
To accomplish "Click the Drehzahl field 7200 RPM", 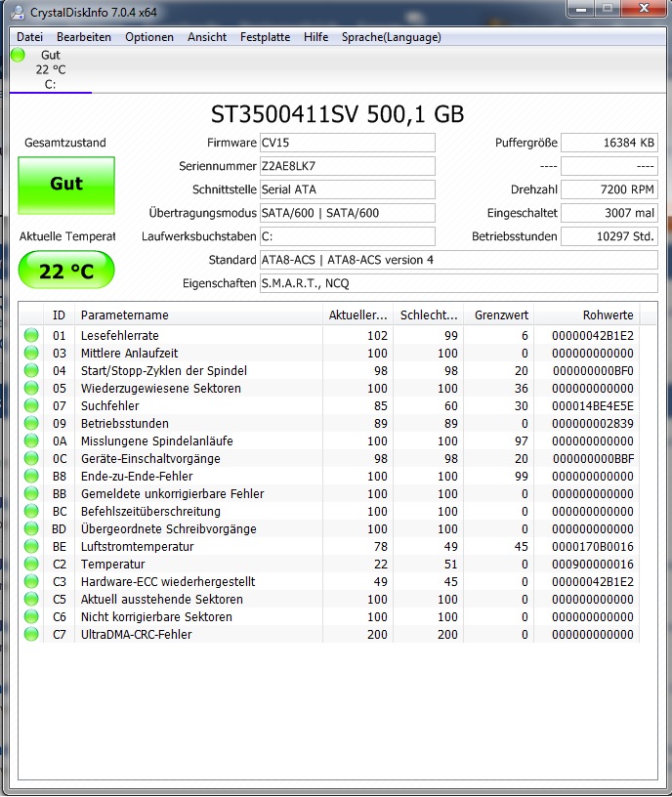I will point(609,189).
